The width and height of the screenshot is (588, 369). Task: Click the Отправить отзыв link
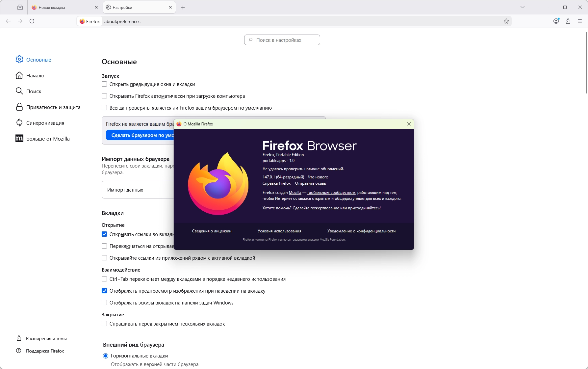(310, 183)
